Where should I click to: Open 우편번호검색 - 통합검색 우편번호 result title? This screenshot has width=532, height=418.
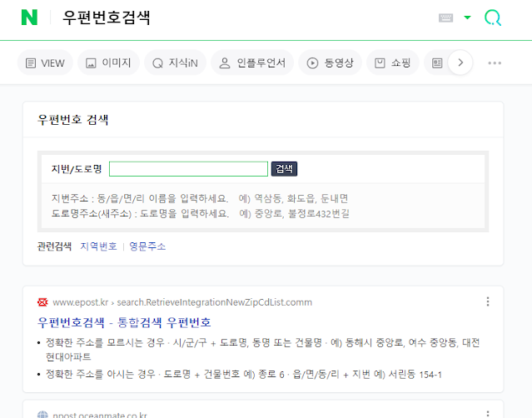[x=124, y=322]
